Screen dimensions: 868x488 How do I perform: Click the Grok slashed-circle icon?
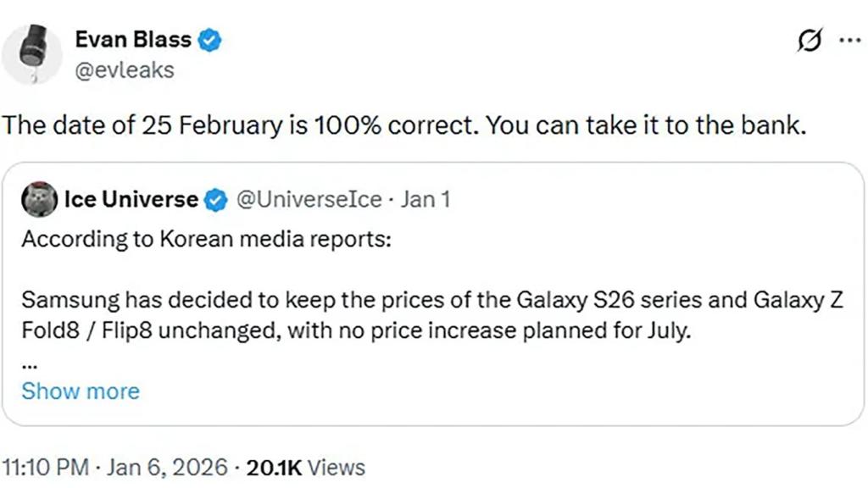pos(809,42)
